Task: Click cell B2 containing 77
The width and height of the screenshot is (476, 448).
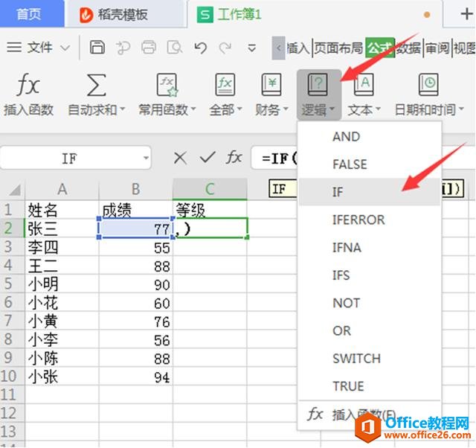Action: pyautogui.click(x=135, y=228)
